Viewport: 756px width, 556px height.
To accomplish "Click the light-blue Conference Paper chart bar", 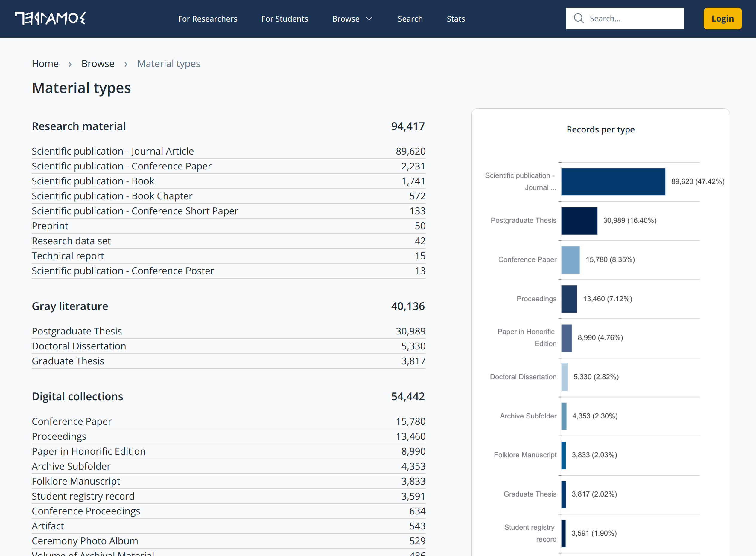I will [571, 260].
